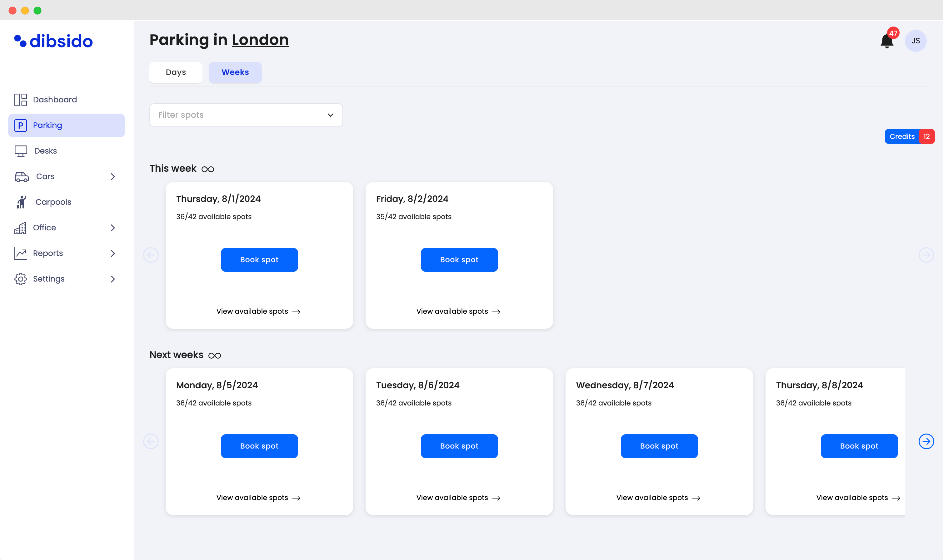This screenshot has height=560, width=943.
Task: Expand the Office submenu chevron
Action: click(x=112, y=228)
